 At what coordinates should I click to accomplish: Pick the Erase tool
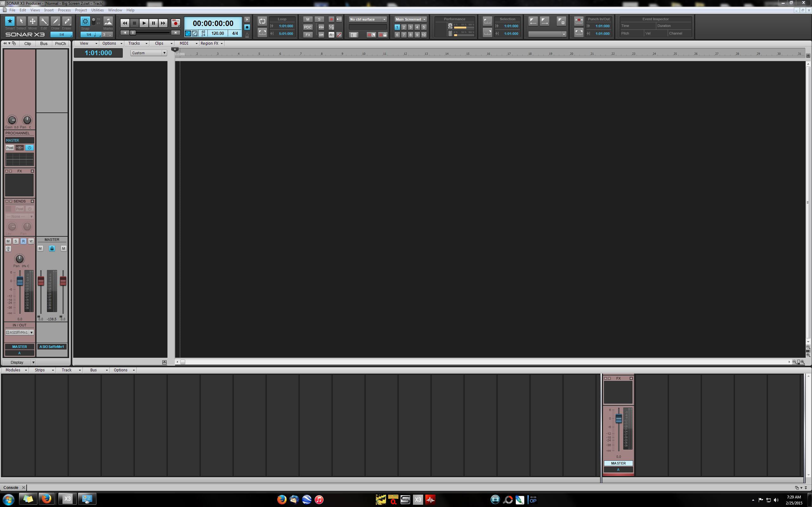click(67, 21)
